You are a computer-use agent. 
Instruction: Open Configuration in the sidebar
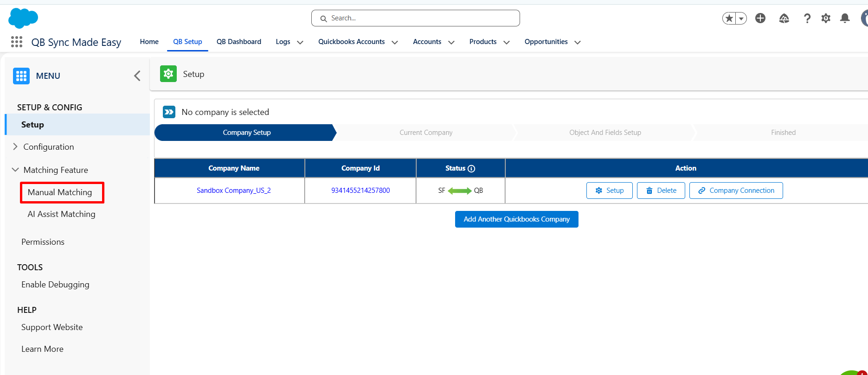pos(49,147)
